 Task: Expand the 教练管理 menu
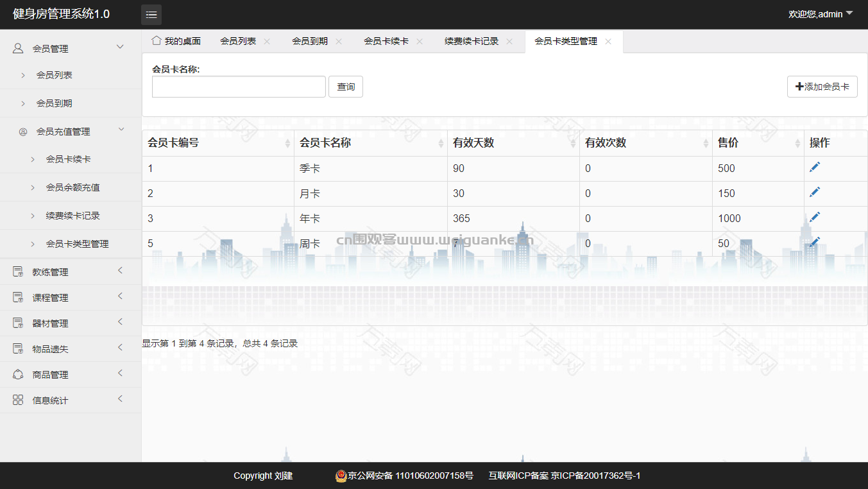pyautogui.click(x=120, y=271)
